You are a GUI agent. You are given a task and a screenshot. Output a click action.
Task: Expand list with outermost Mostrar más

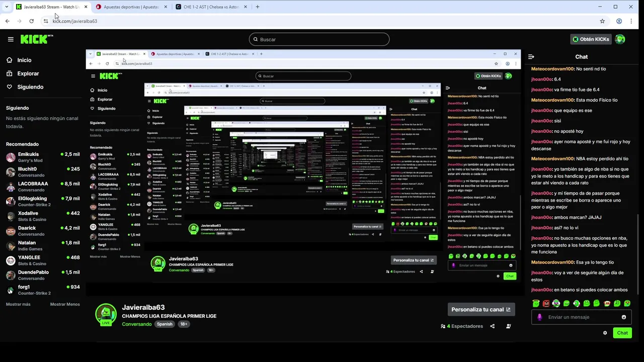[18, 304]
